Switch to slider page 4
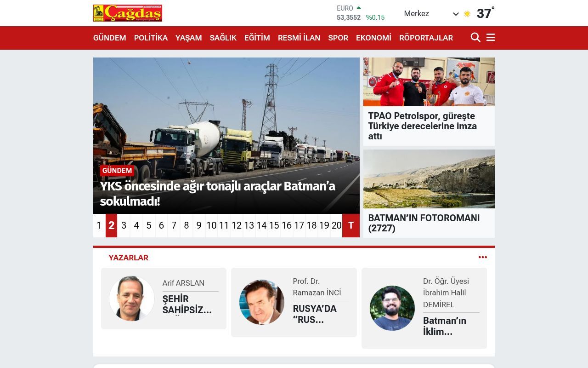The width and height of the screenshot is (588, 368). (x=136, y=225)
